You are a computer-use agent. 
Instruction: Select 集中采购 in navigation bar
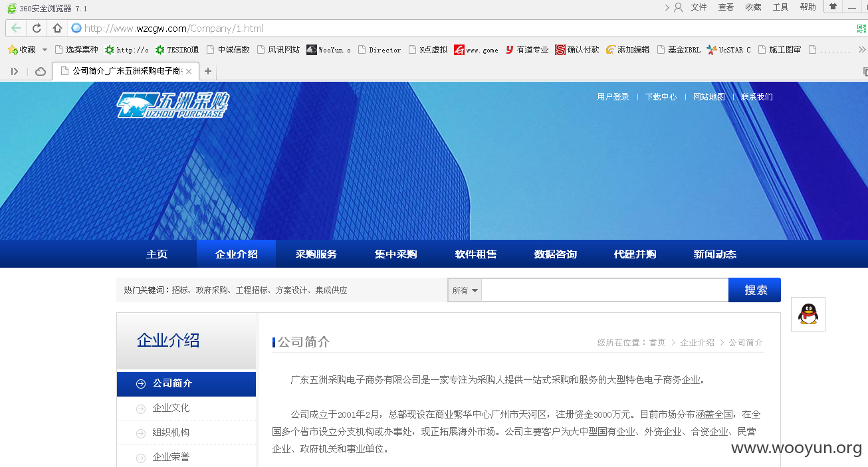(x=395, y=254)
